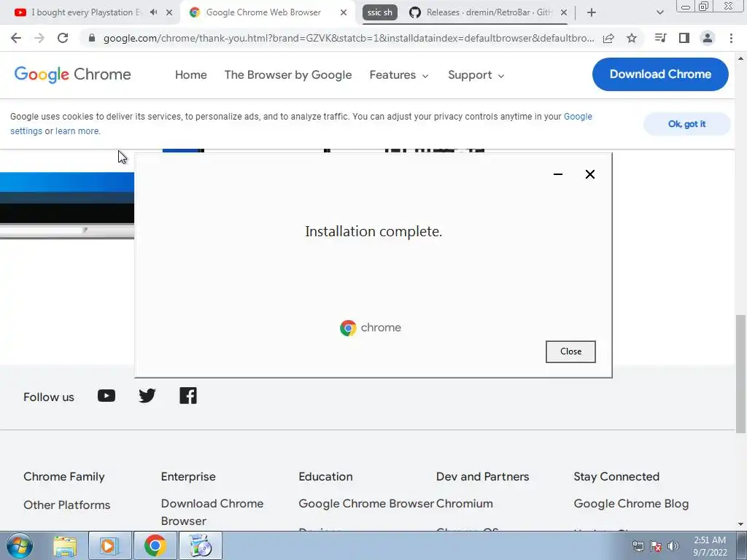Image resolution: width=747 pixels, height=560 pixels.
Task: Close the Google Chrome Web Browser tab
Action: (x=344, y=12)
